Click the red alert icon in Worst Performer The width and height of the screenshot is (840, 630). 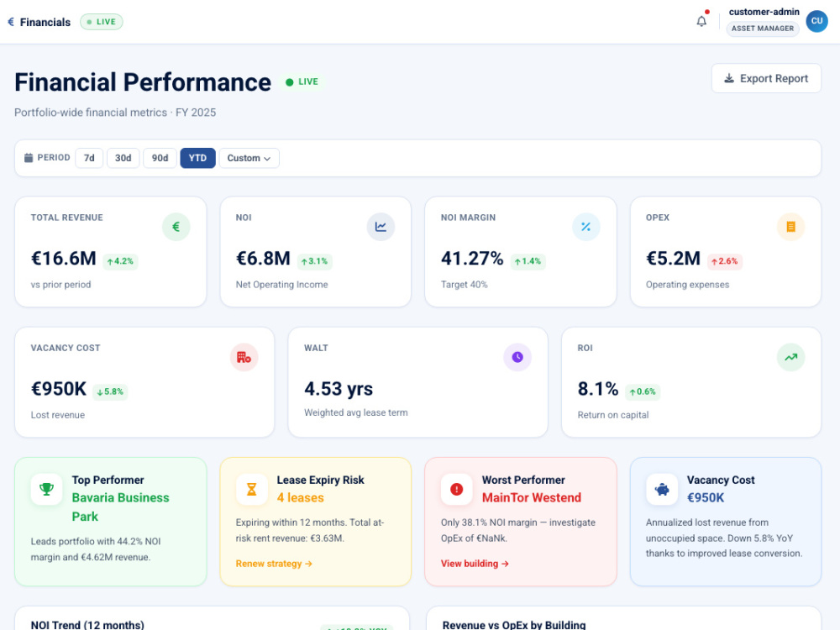pyautogui.click(x=456, y=489)
